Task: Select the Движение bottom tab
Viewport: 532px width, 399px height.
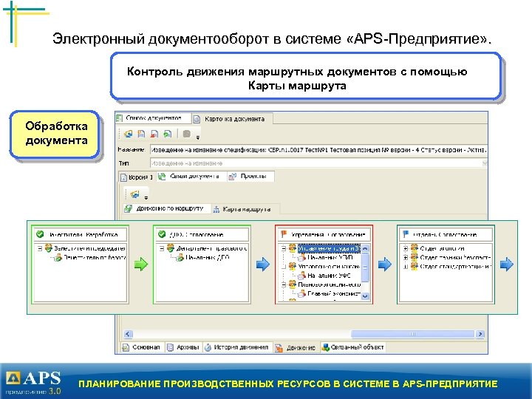Action: point(296,348)
